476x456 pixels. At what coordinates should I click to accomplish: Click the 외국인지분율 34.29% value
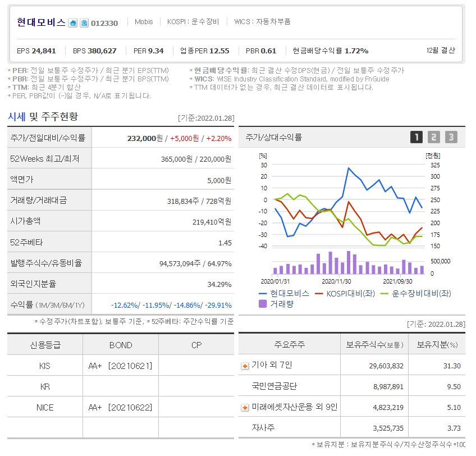click(219, 284)
